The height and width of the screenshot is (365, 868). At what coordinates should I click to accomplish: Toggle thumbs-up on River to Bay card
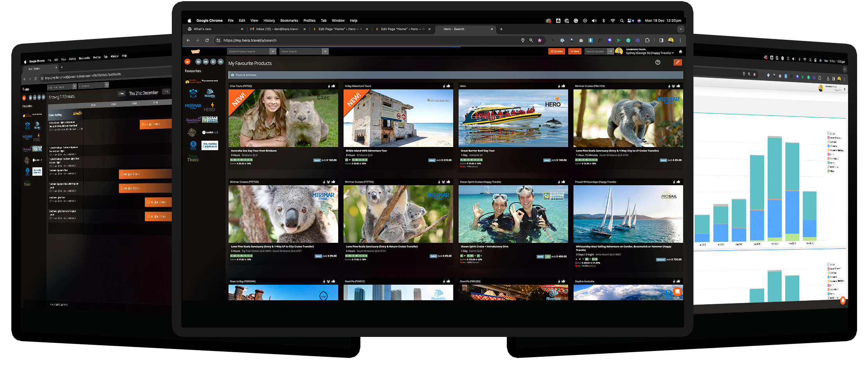(333, 282)
